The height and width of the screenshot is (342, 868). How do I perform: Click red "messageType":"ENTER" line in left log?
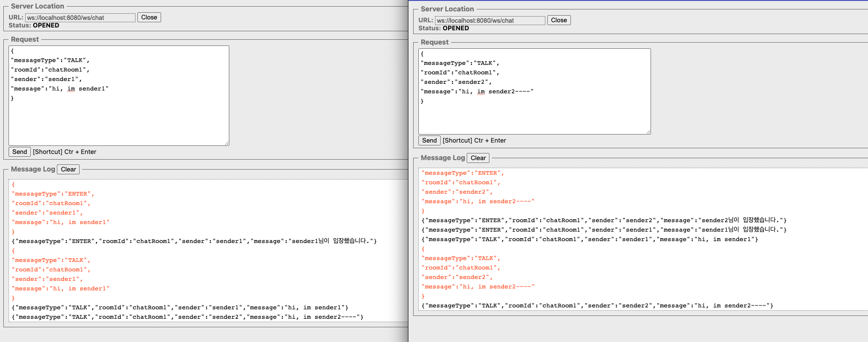point(53,194)
